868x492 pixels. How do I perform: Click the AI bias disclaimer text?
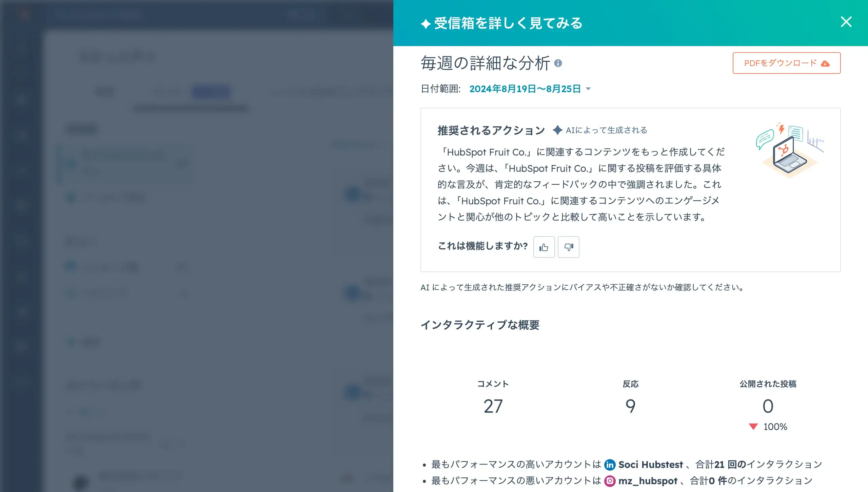point(583,287)
